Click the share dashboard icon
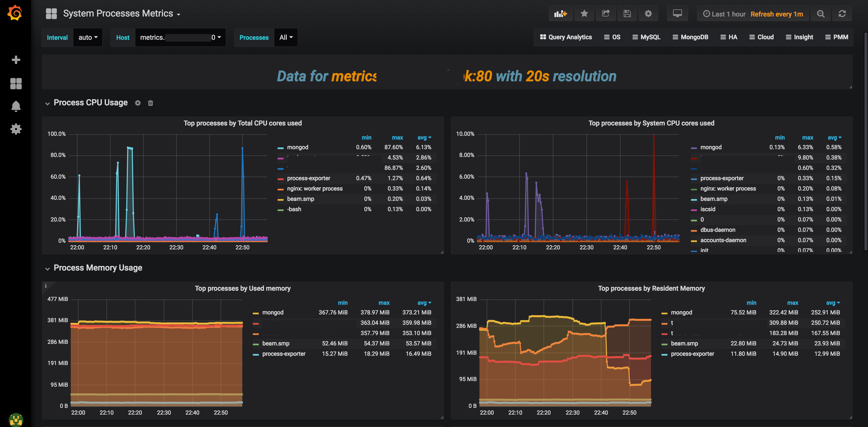Image resolution: width=868 pixels, height=427 pixels. [x=606, y=14]
